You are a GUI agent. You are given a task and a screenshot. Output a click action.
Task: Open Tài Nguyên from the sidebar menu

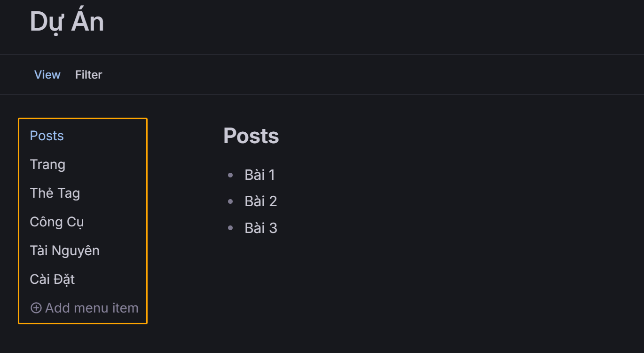click(65, 251)
